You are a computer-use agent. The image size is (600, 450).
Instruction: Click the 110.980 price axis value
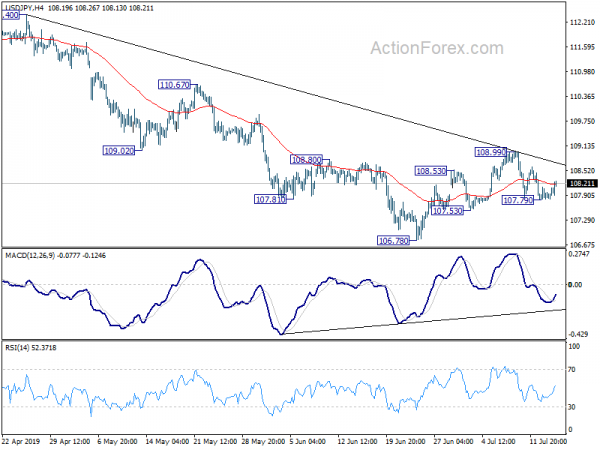click(x=582, y=72)
